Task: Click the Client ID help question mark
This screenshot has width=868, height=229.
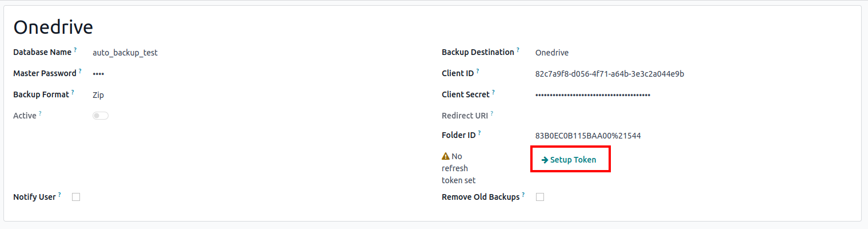Action: pyautogui.click(x=478, y=72)
